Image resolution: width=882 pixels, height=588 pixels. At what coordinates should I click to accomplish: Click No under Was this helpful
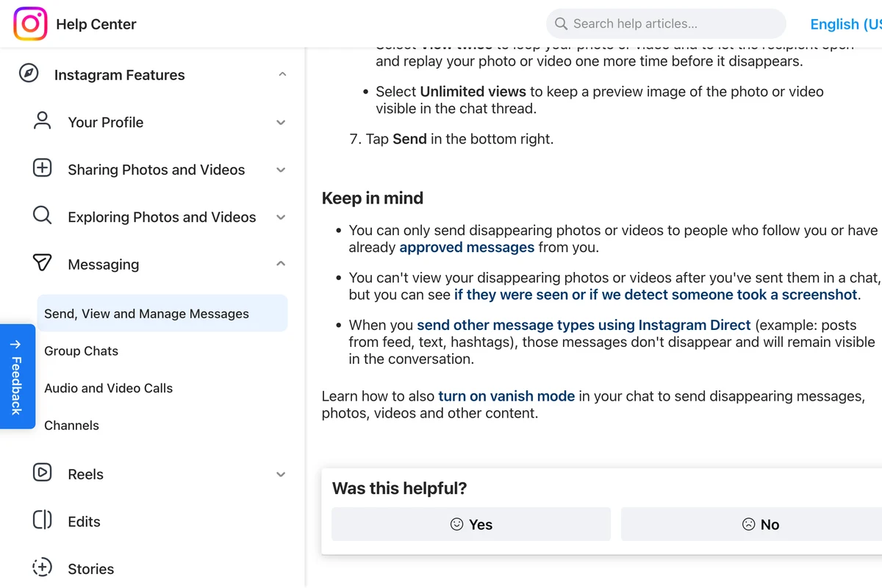coord(751,524)
